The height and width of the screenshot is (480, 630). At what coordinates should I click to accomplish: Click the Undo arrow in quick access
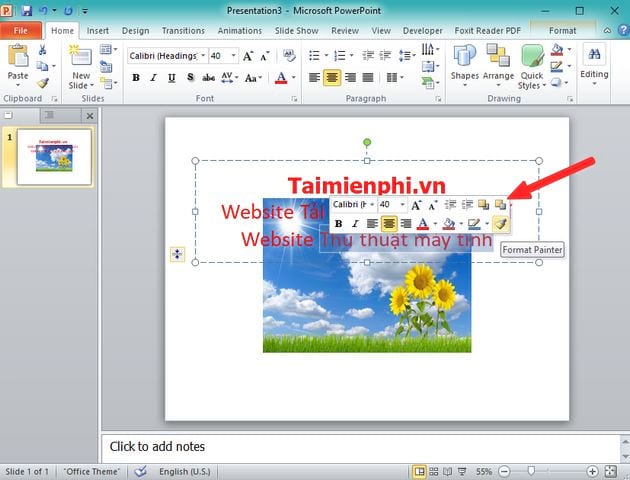pyautogui.click(x=43, y=10)
